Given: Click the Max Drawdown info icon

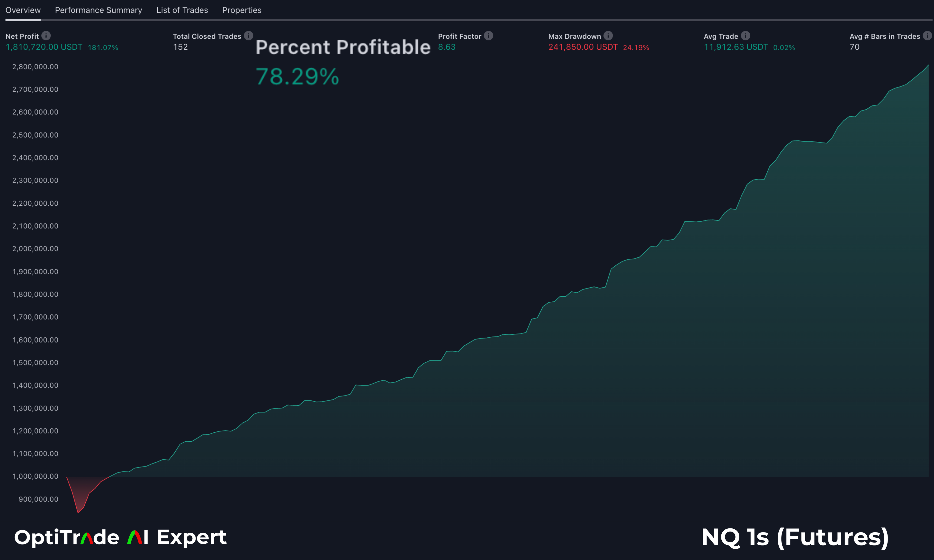Looking at the screenshot, I should (x=608, y=35).
